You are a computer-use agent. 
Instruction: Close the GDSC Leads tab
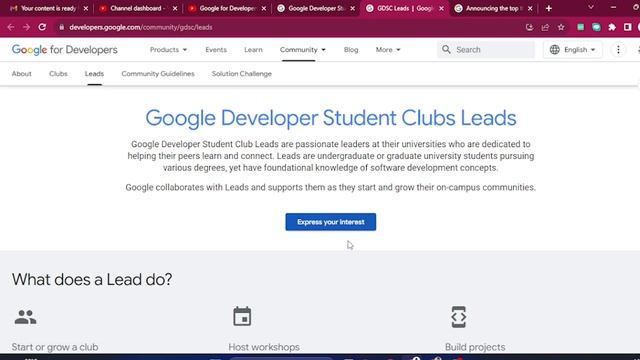pyautogui.click(x=441, y=8)
